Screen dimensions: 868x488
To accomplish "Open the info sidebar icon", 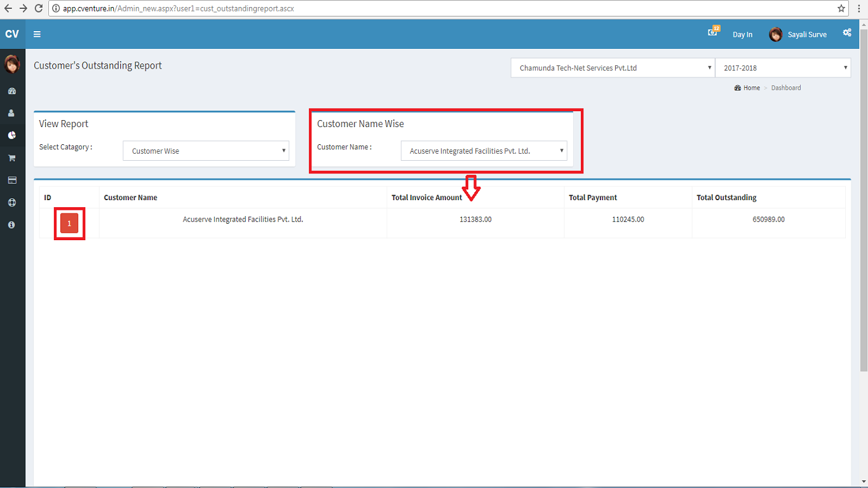I will pos(11,225).
